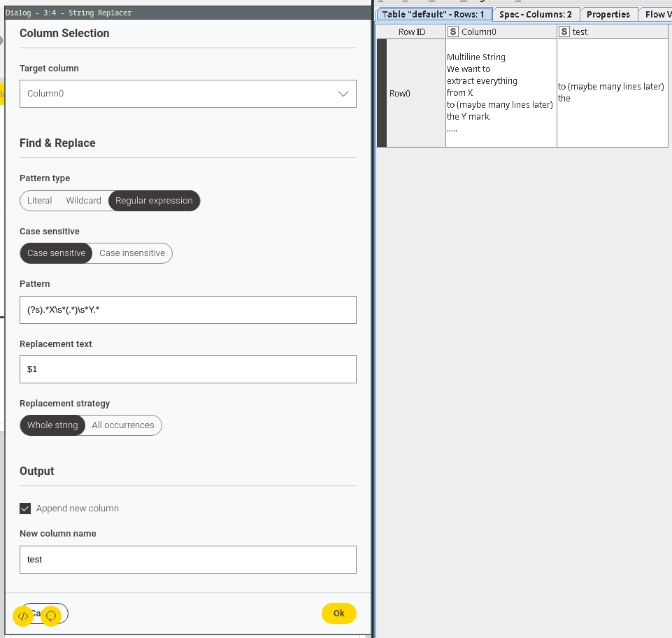Click the yellow reset/refresh circular icon
Image resolution: width=672 pixels, height=638 pixels.
[51, 616]
